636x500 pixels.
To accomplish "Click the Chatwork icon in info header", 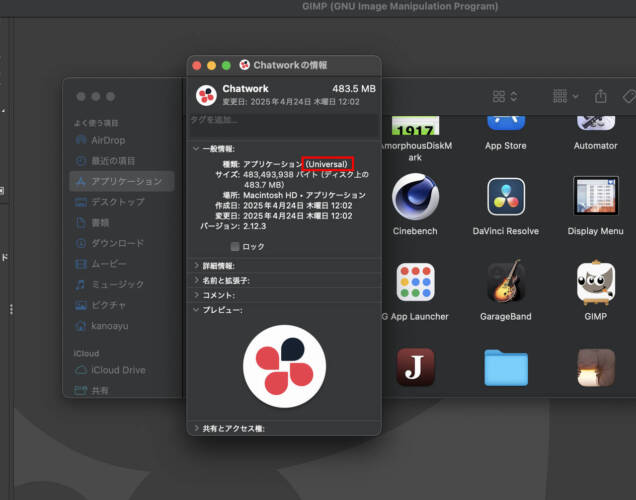I will coord(206,95).
